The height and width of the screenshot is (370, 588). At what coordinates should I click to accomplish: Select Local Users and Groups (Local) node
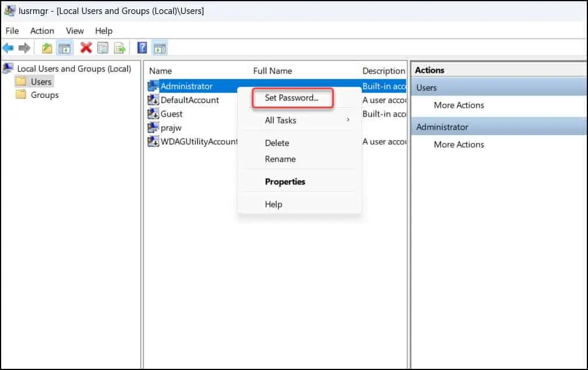pos(74,69)
